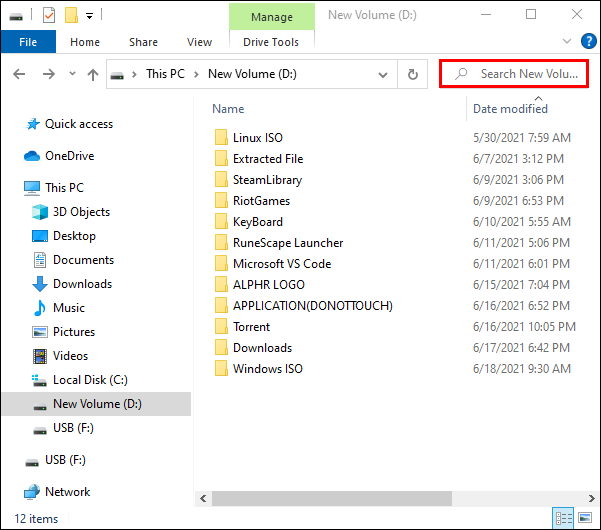Switch to the Home ribbon tab

pos(85,42)
